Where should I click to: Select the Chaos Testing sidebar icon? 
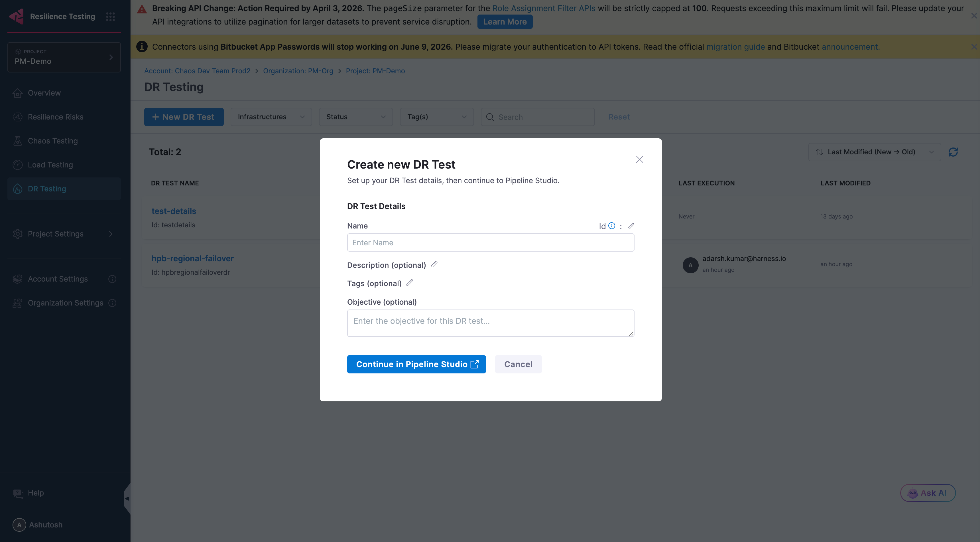tap(17, 140)
